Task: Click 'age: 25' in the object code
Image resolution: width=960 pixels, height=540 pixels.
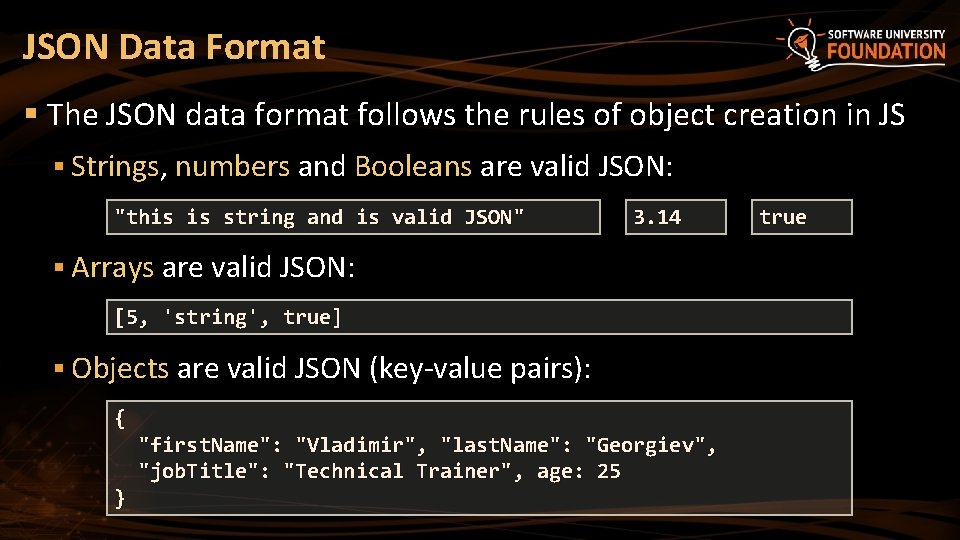Action: (578, 471)
